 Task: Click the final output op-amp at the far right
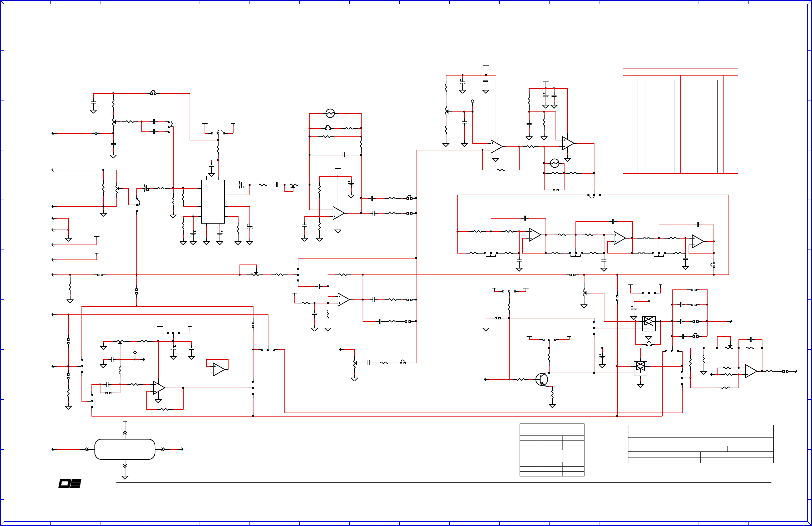pyautogui.click(x=751, y=371)
